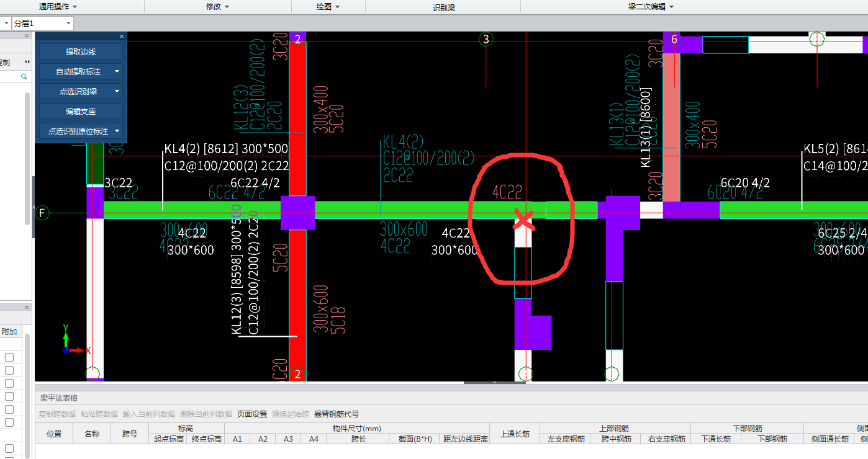Click the 位置 column header

tap(54, 434)
